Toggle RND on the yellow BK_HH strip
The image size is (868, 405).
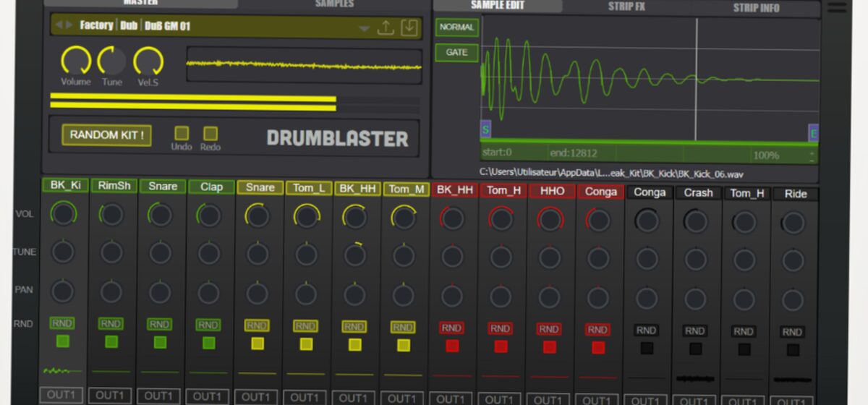[354, 326]
